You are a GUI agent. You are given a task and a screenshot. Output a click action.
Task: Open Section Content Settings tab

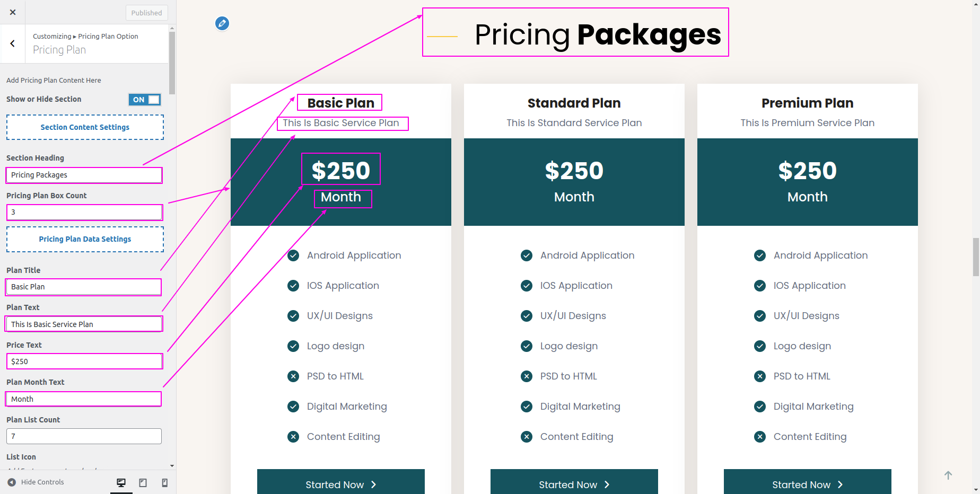(x=85, y=127)
